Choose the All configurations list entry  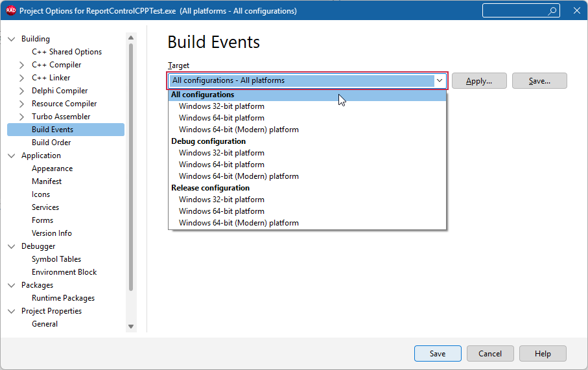pos(307,95)
